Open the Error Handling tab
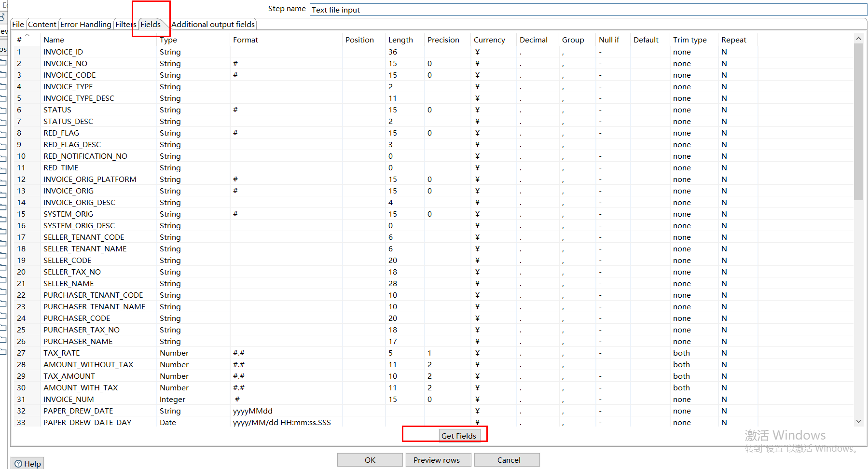Viewport: 868px width, 469px height. (x=85, y=24)
